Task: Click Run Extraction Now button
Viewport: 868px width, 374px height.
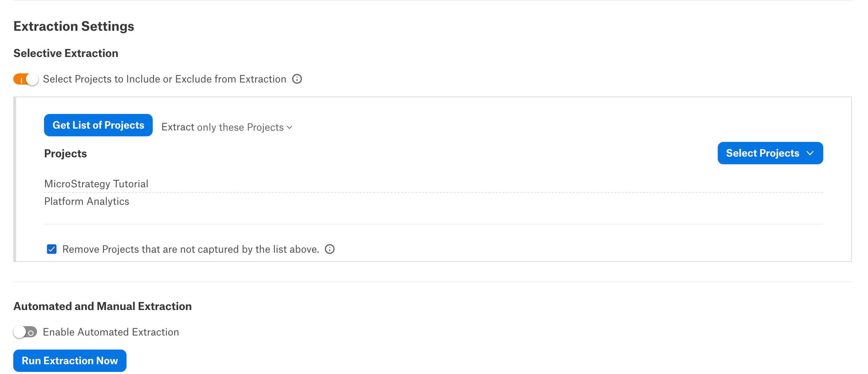Action: pos(70,361)
